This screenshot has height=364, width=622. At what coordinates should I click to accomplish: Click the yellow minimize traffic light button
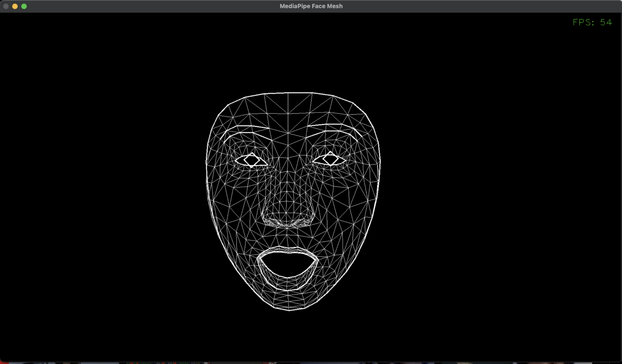coord(15,6)
